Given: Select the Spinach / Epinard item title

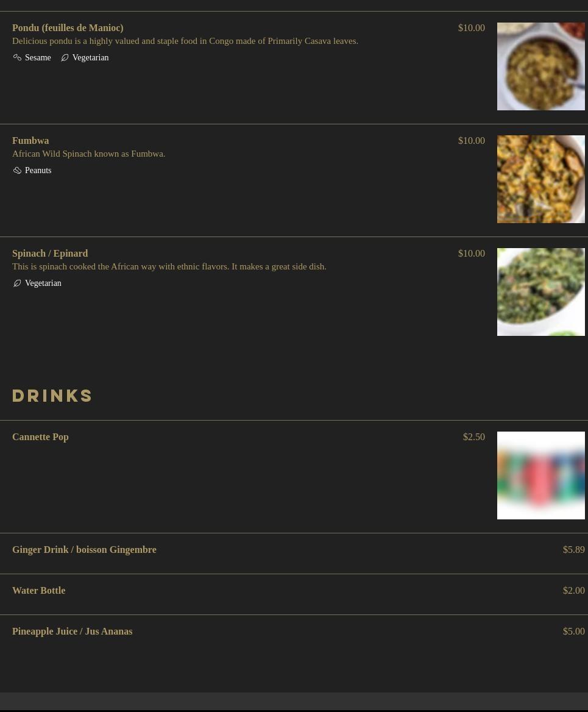Looking at the screenshot, I should [50, 254].
